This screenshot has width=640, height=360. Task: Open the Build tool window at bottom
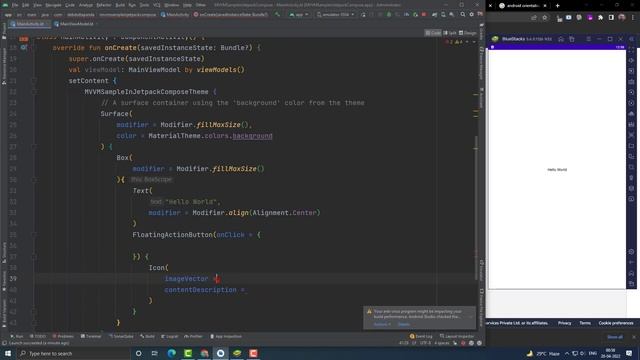(x=147, y=336)
